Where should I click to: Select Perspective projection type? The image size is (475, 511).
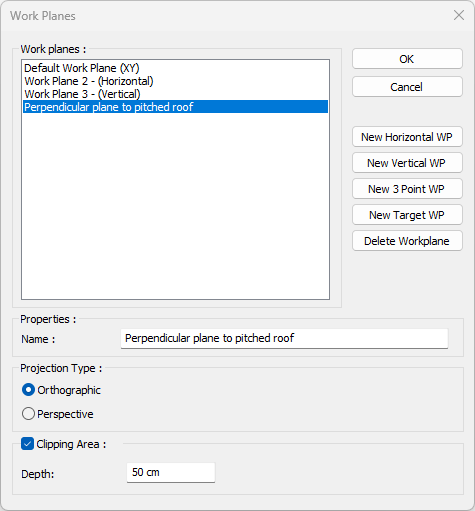click(x=28, y=414)
